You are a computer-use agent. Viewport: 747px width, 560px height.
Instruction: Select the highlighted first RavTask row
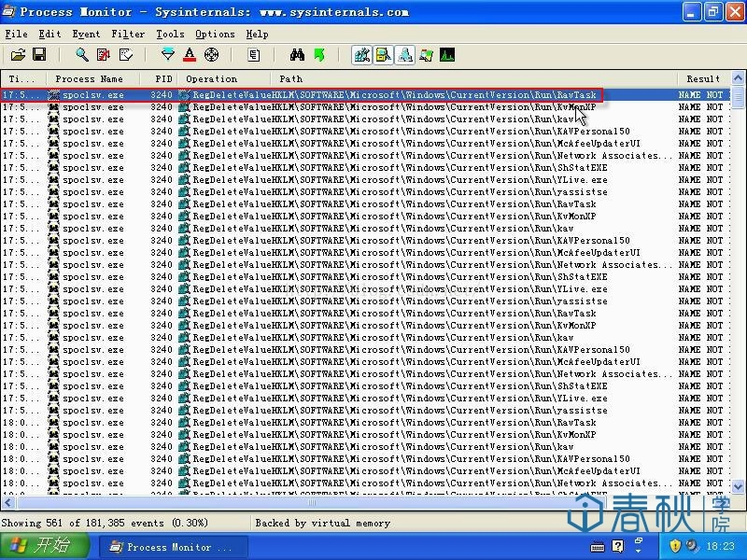coord(365,95)
